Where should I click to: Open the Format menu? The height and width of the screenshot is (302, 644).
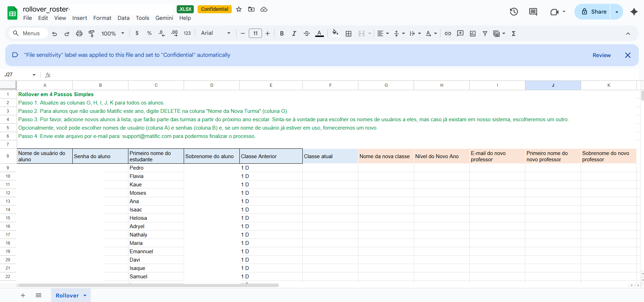pos(102,18)
